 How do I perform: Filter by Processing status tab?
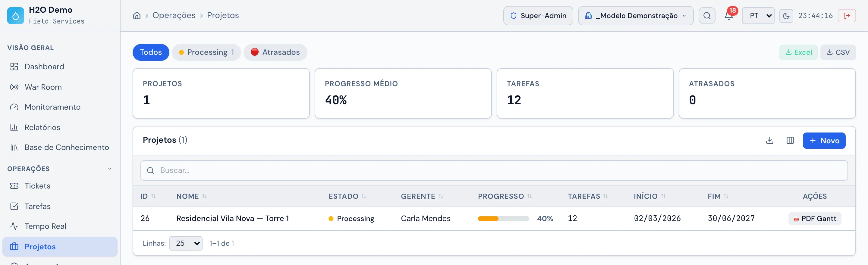tap(206, 52)
